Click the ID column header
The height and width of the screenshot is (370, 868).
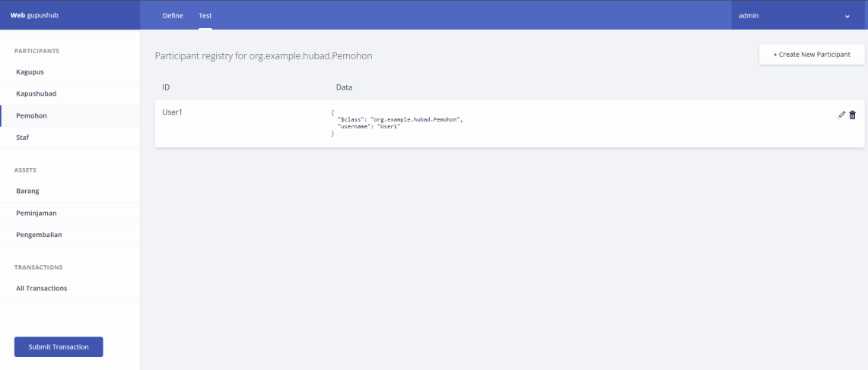[166, 87]
